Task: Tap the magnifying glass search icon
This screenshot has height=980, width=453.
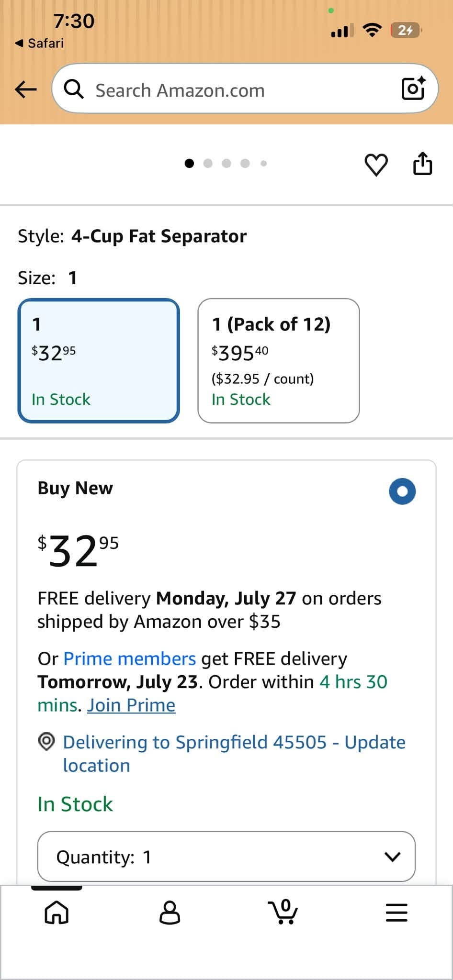Action: (74, 89)
